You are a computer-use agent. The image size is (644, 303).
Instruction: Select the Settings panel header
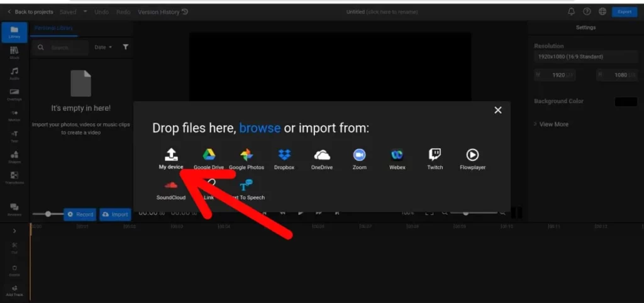(x=586, y=28)
